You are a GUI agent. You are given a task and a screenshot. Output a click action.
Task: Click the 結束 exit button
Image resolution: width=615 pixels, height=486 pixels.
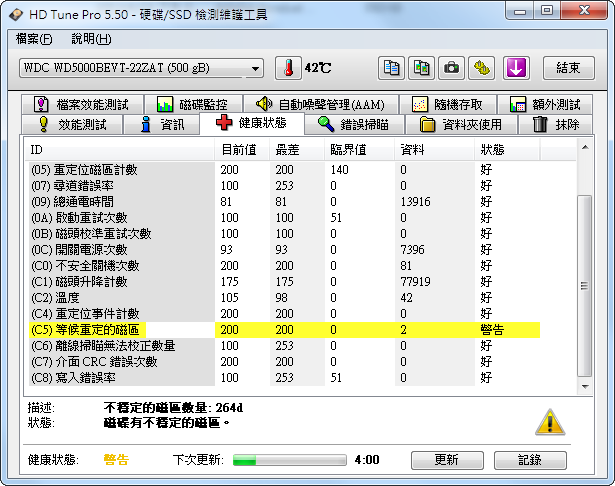pyautogui.click(x=568, y=68)
